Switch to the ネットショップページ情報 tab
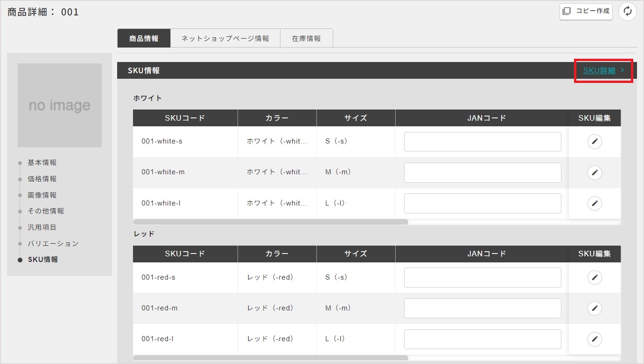This screenshot has height=364, width=644. [225, 38]
